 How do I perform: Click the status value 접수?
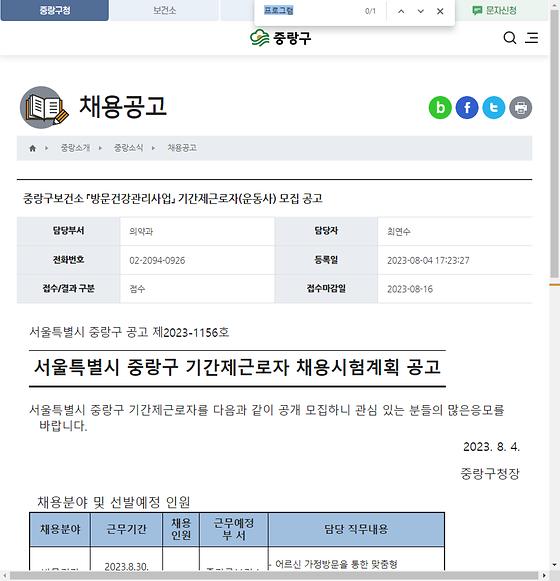click(x=137, y=289)
